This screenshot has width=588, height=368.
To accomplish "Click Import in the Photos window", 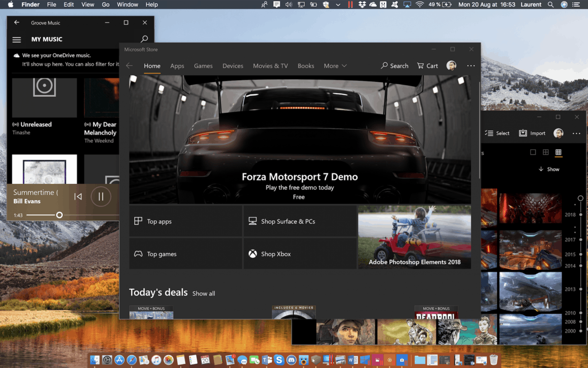I will coord(532,133).
